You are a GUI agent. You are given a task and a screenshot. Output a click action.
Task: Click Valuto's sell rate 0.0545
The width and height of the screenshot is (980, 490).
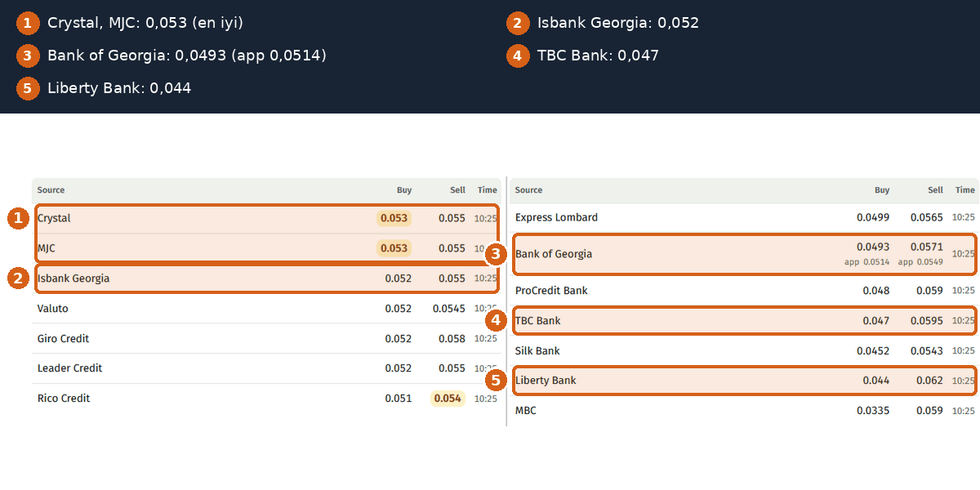click(x=449, y=309)
